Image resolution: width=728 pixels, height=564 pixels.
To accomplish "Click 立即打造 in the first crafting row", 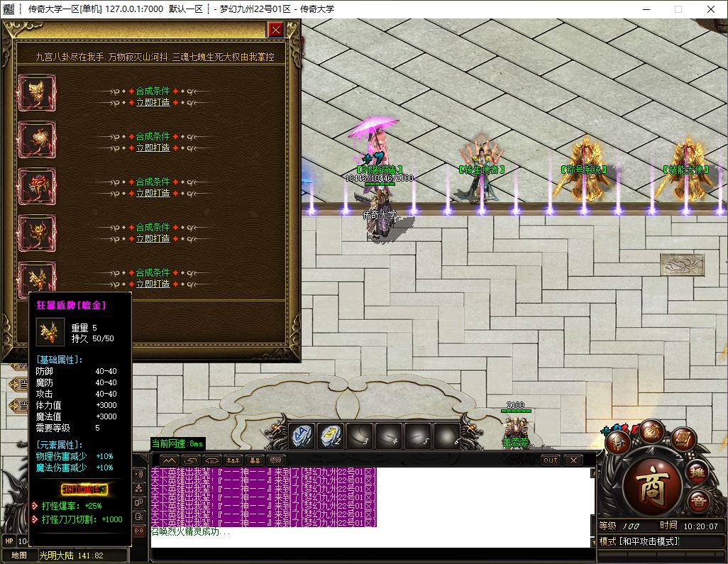I will pyautogui.click(x=153, y=102).
